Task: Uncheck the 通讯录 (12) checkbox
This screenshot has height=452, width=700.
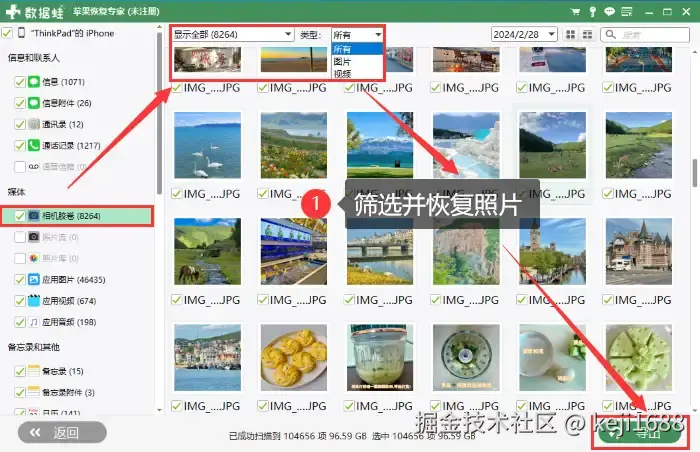Action: (20, 124)
